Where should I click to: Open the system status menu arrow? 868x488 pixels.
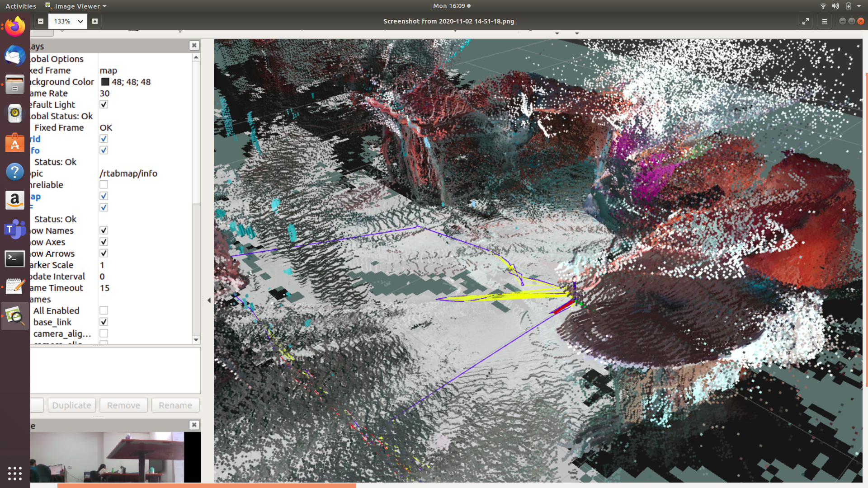pyautogui.click(x=859, y=6)
